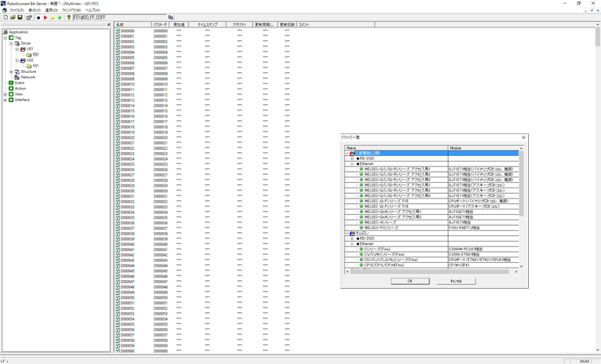Collapse the U02 node in the tree
601x364 pixels.
pyautogui.click(x=16, y=60)
